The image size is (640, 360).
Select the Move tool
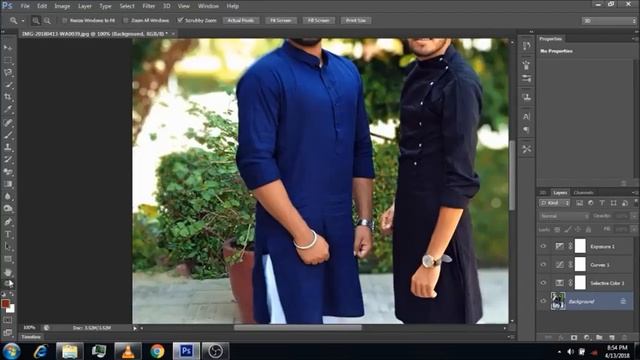(x=8, y=48)
